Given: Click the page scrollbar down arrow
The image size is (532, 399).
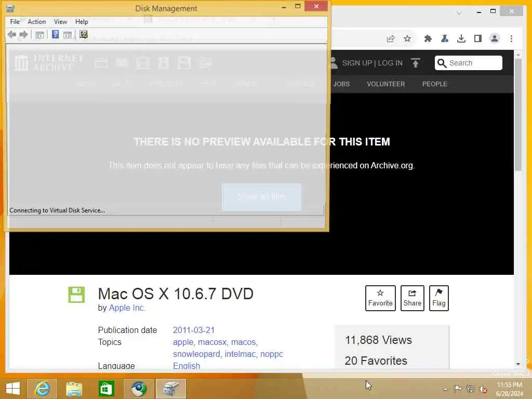Looking at the screenshot, I should pos(518,364).
